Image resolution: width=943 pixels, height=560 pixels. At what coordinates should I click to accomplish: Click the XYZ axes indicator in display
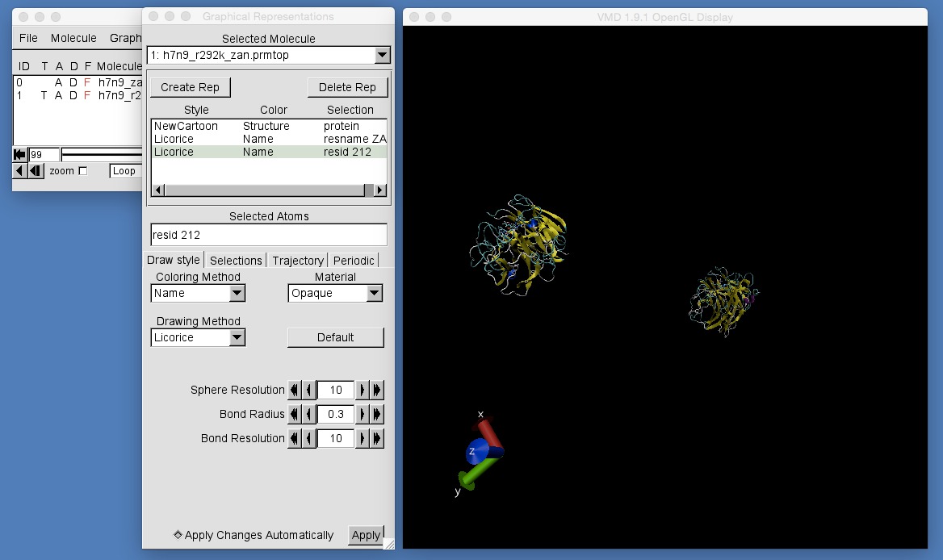tap(480, 452)
